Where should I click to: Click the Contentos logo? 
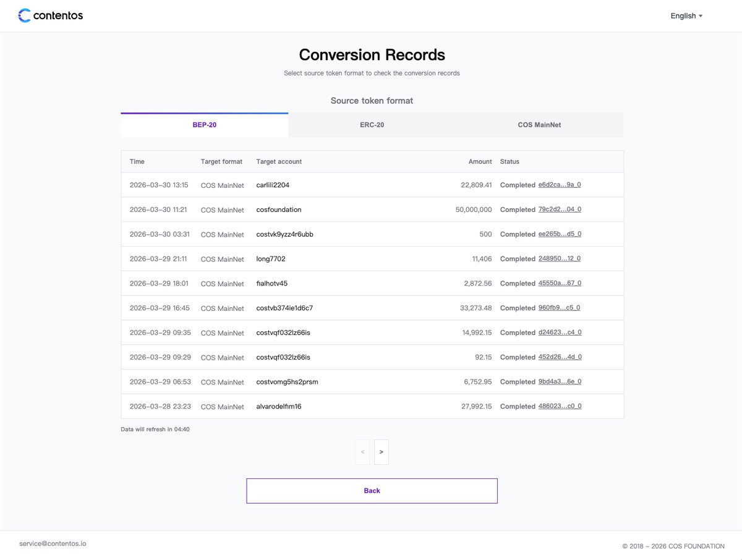(x=50, y=15)
